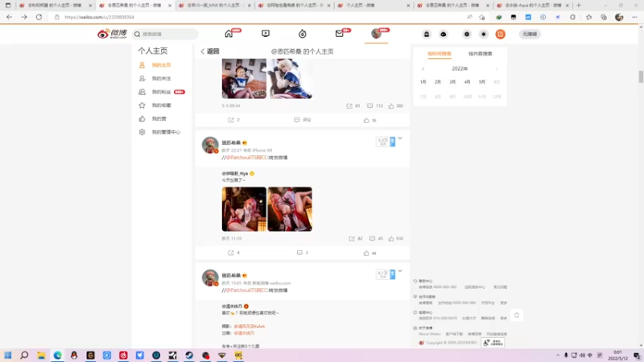This screenshot has height=362, width=644.
Task: Focus the 搜索微博 search box
Action: 165,34
